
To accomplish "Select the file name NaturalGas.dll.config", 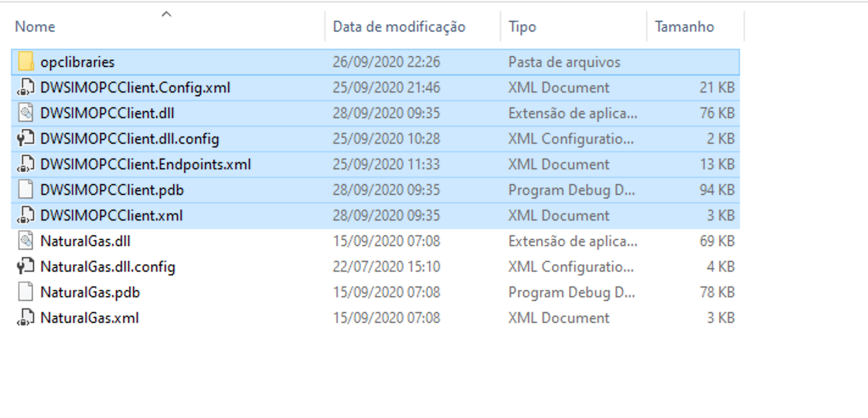I will click(108, 267).
